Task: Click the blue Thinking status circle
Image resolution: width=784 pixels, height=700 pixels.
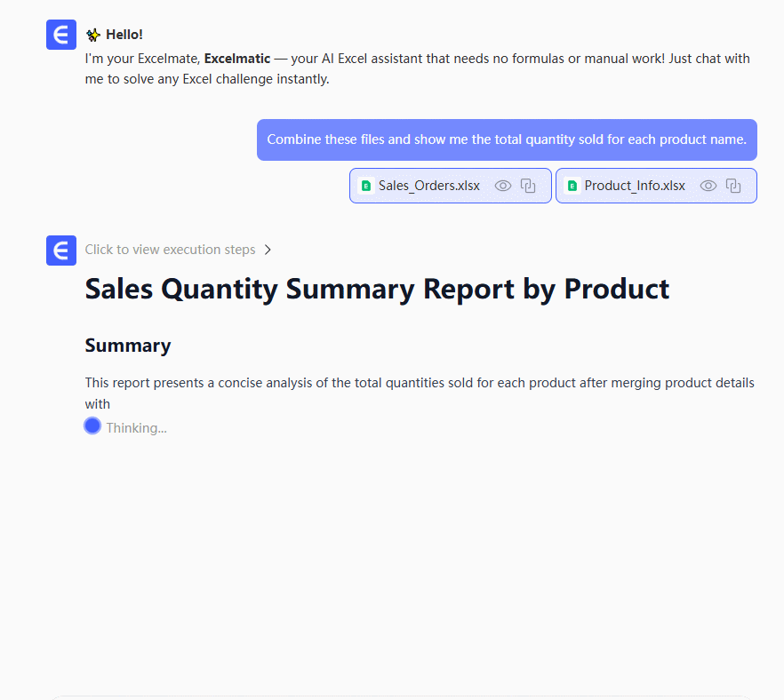Action: click(x=92, y=426)
